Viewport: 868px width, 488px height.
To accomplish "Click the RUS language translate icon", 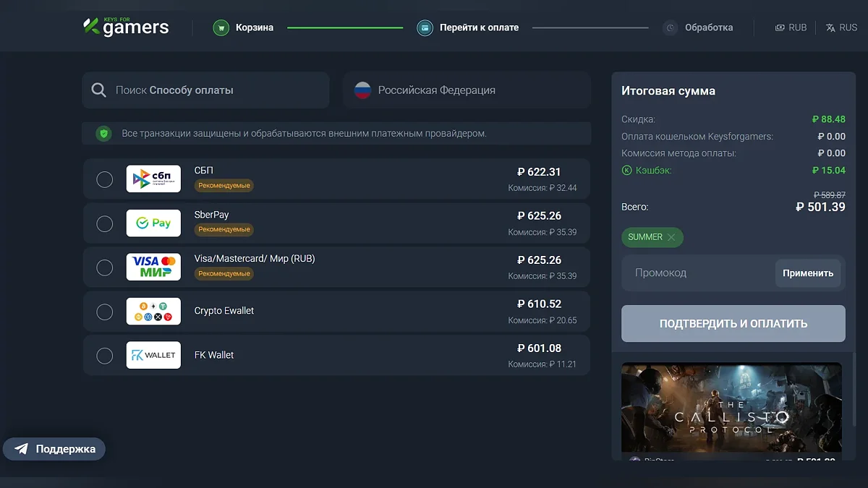I will [x=830, y=27].
